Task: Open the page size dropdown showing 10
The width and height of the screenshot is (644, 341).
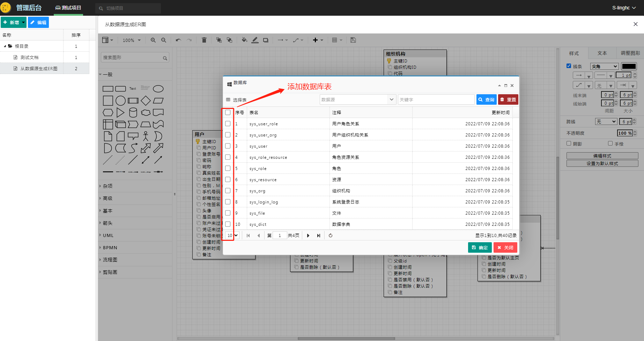Action: (x=232, y=236)
